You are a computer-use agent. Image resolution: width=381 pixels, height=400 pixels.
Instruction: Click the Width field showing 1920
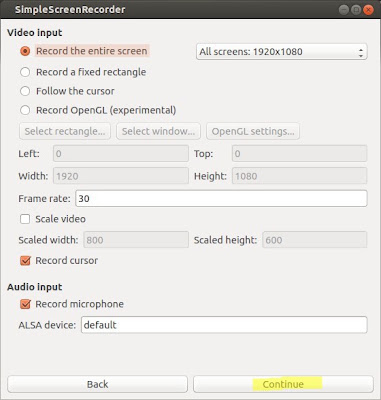click(121, 176)
